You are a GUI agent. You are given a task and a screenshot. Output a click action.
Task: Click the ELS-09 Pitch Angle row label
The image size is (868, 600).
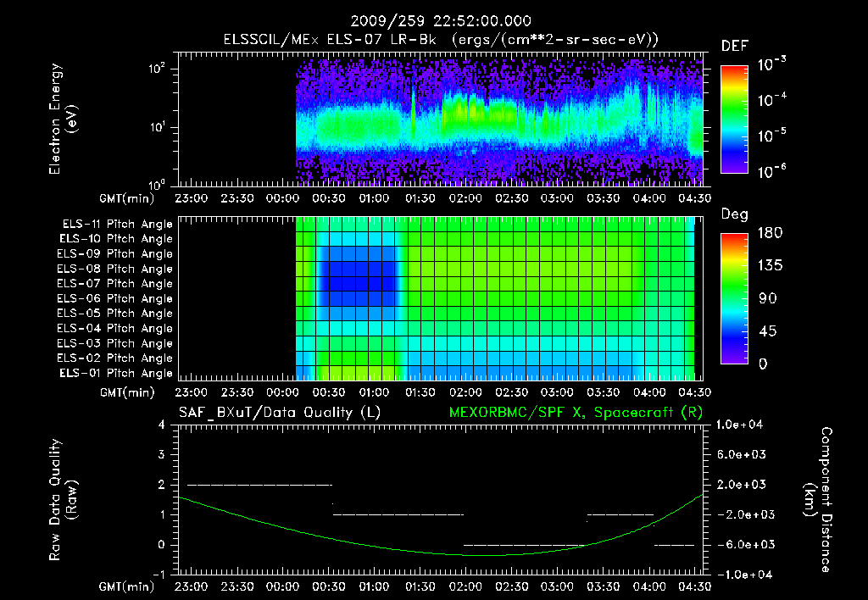point(114,254)
